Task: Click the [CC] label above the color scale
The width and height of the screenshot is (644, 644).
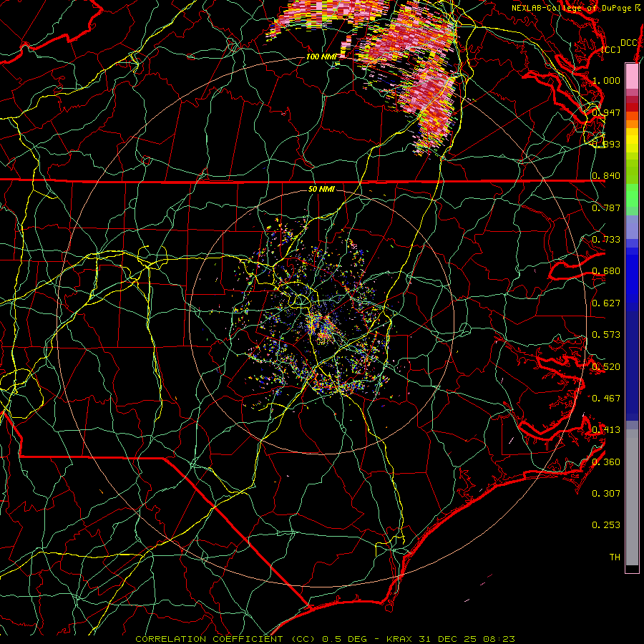Action: 611,49
